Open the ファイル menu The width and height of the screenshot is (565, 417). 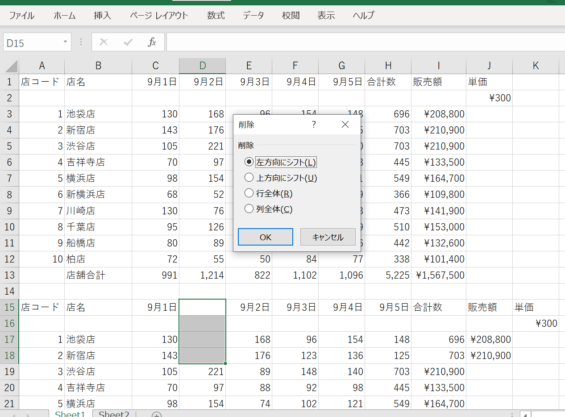(x=22, y=15)
